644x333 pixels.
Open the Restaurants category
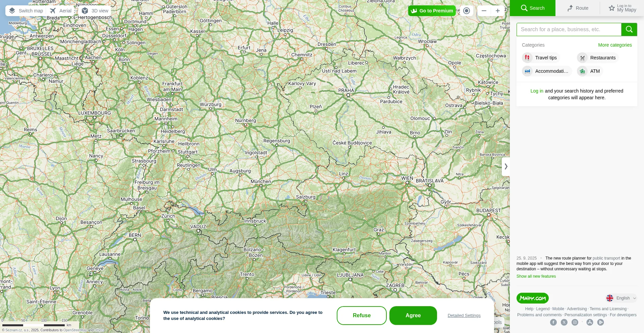coord(598,58)
